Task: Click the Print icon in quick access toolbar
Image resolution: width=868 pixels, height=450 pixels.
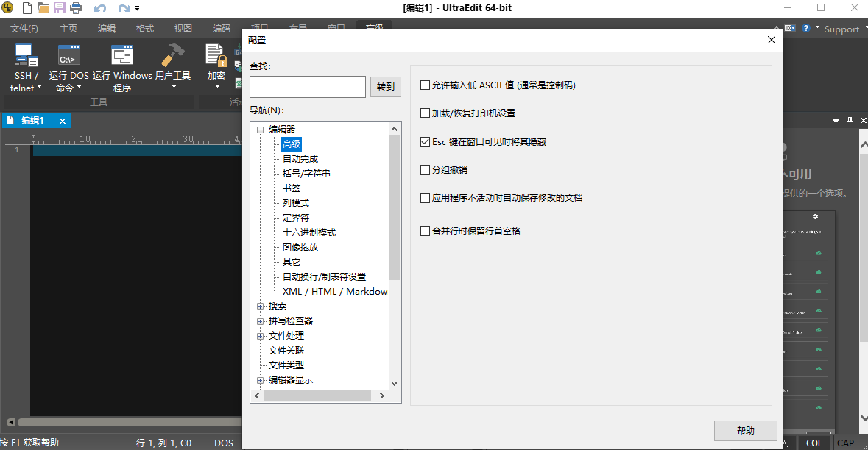Action: [x=77, y=7]
